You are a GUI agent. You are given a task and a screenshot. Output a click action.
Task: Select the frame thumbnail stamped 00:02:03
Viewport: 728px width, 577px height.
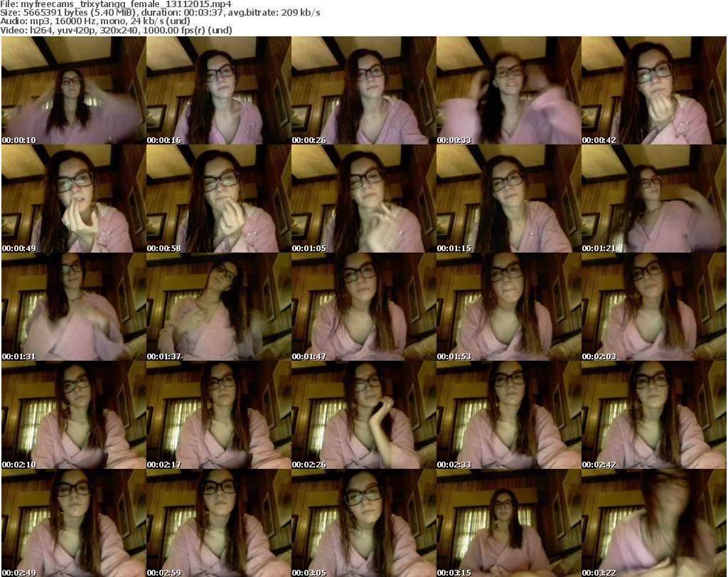654,307
